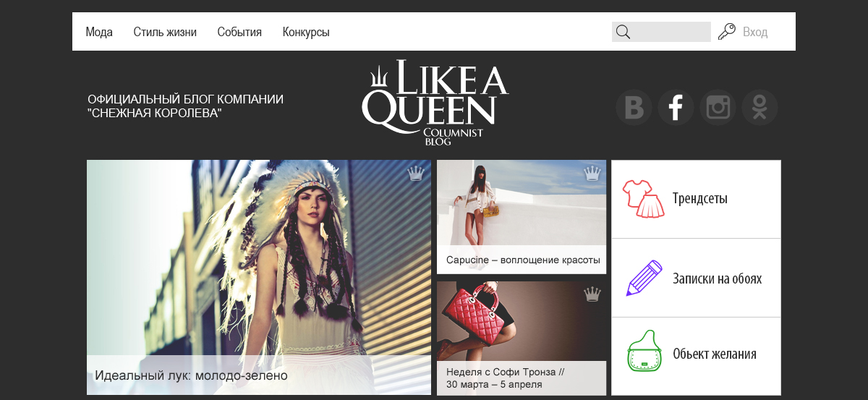Click the crown icon on headdress photo
Image resolution: width=868 pixels, height=400 pixels.
coord(415,173)
